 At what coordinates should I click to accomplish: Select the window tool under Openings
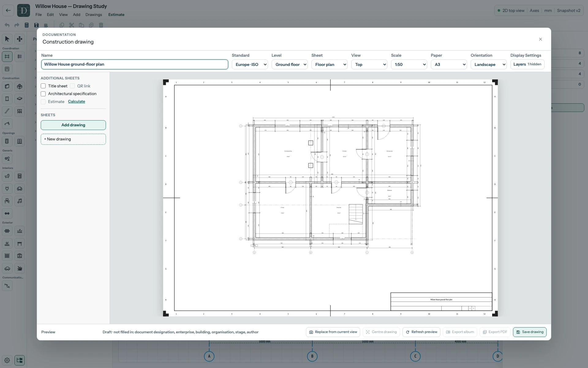coord(20,141)
